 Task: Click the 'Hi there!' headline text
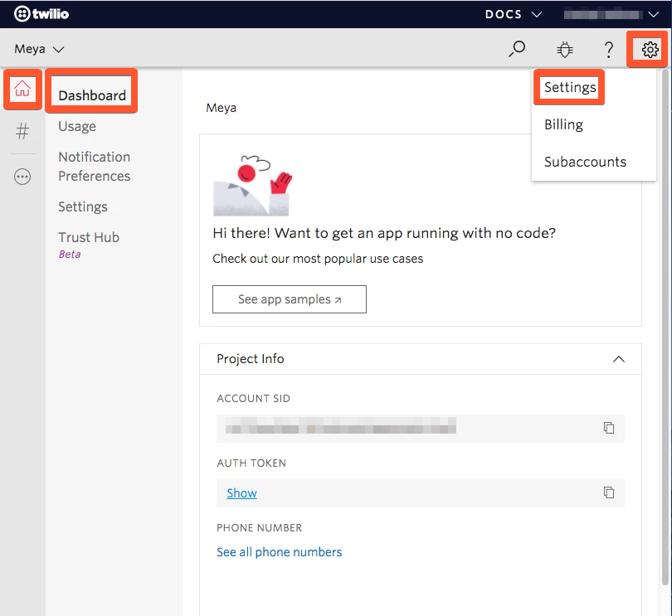click(x=384, y=233)
